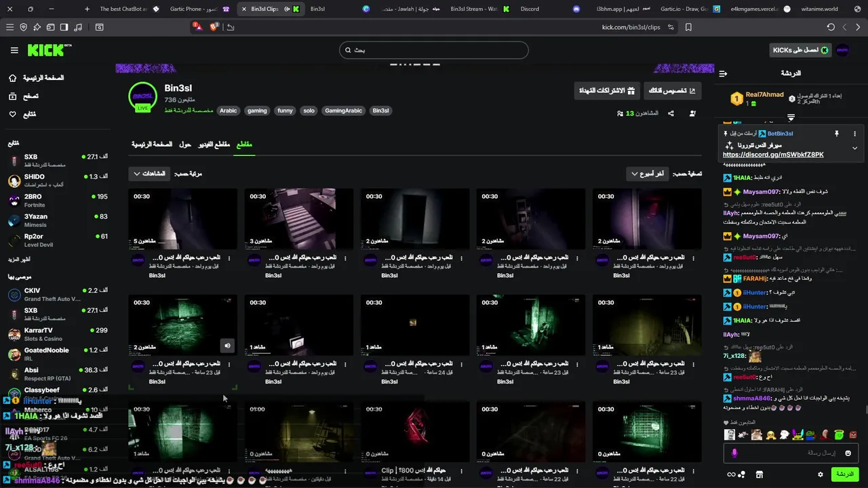Open a new browser tab with plus button

87,9
